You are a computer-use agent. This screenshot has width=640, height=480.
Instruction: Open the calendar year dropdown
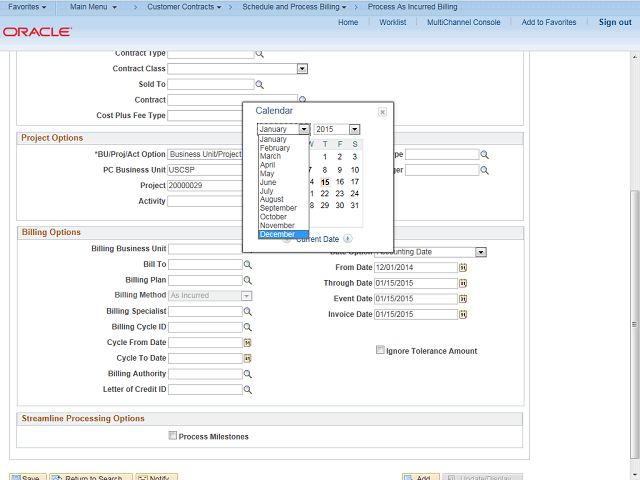coord(353,129)
